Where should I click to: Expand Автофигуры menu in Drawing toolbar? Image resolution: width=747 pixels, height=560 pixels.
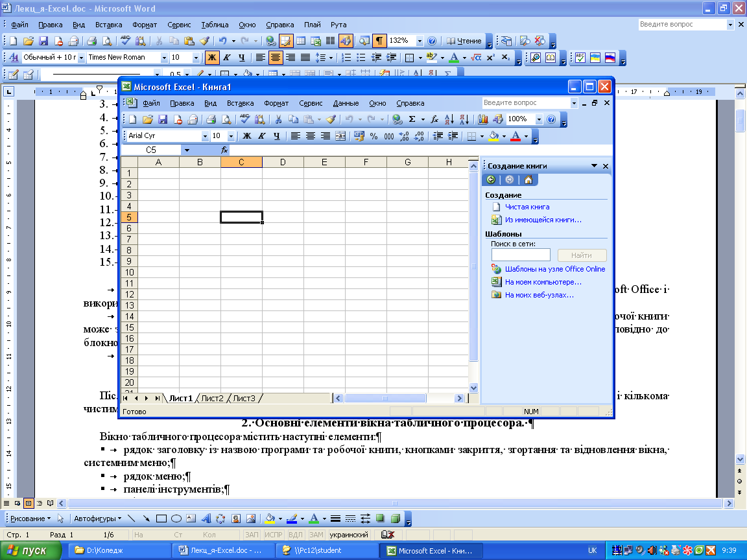pos(97,519)
